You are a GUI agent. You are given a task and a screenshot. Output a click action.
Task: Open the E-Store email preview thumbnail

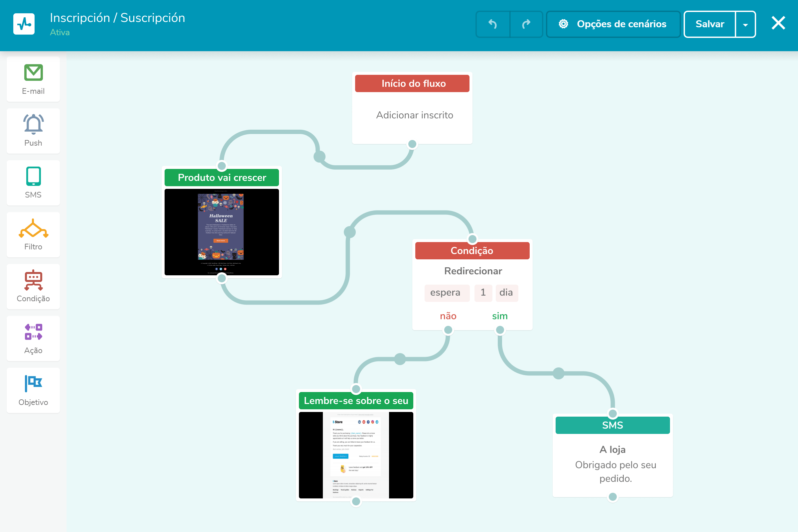point(356,455)
